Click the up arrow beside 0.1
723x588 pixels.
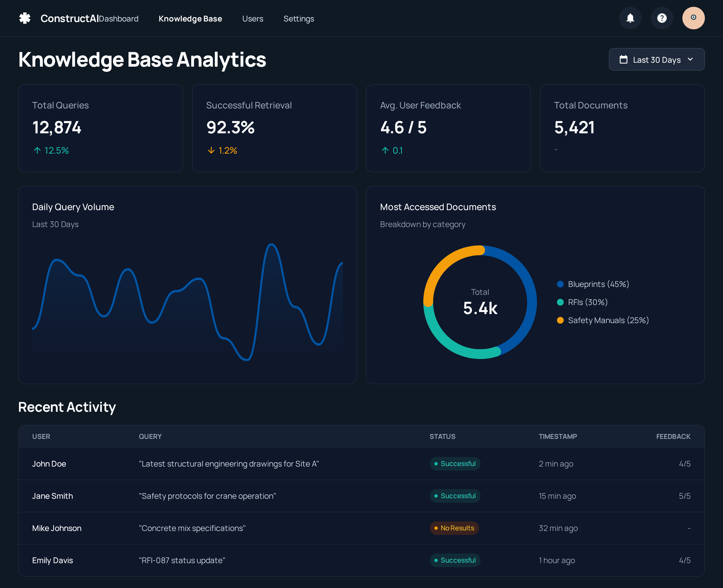point(385,150)
